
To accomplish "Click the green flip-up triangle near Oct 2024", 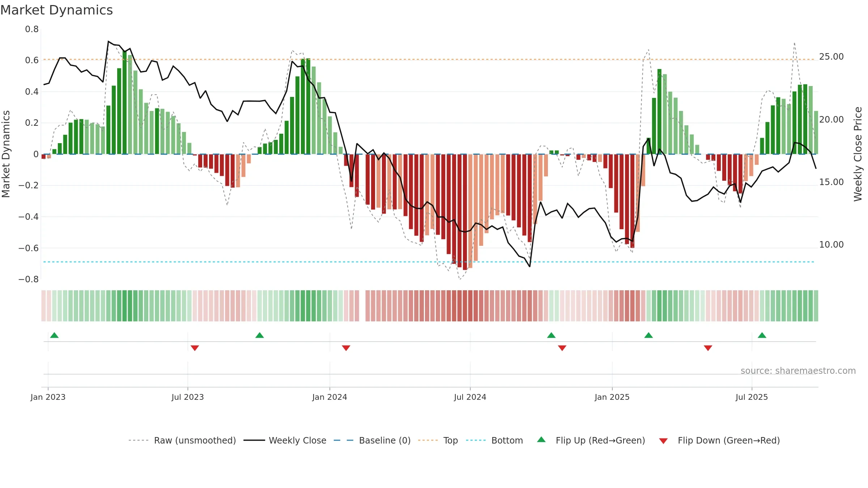I will [551, 335].
